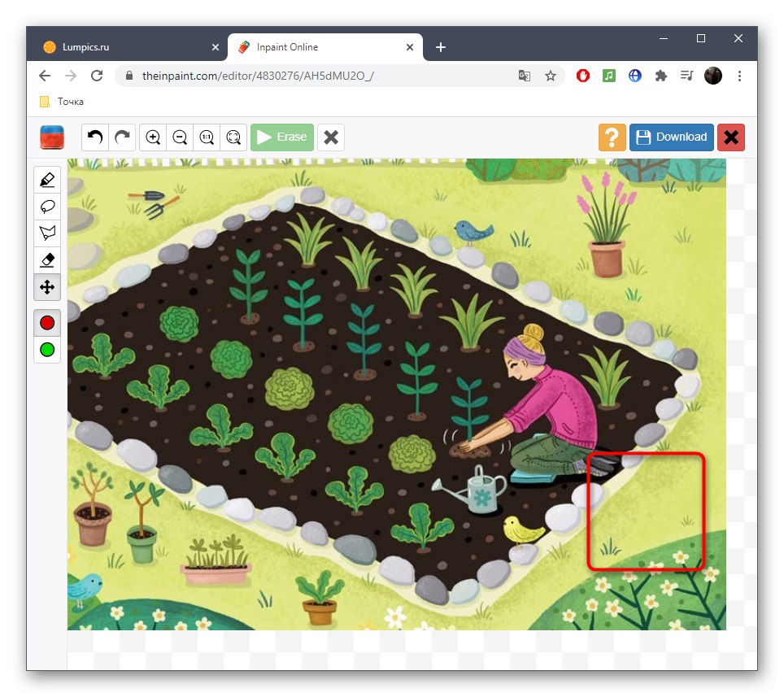Select the Eraser tool

[47, 260]
